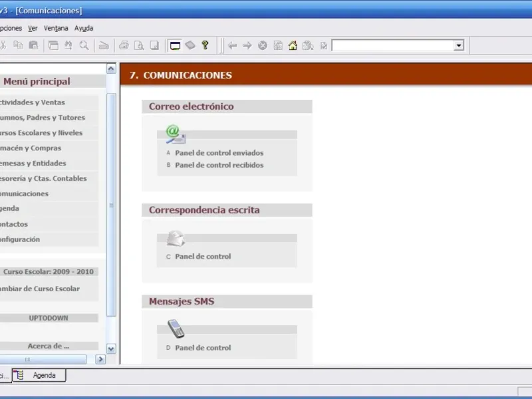The height and width of the screenshot is (399, 532).
Task: Select Remesas y Entidades entry
Action: [49, 163]
